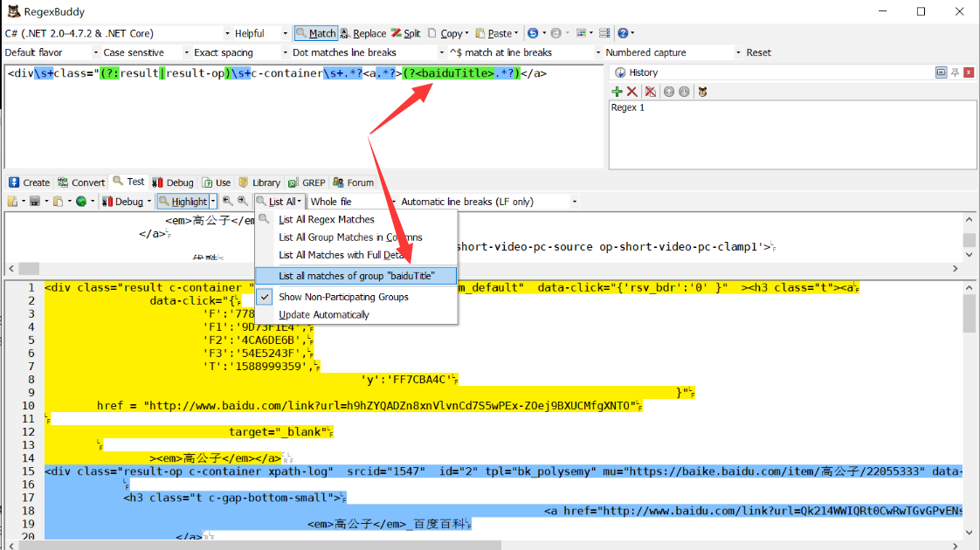Toggle Dot matches line breaks option
980x550 pixels.
368,52
